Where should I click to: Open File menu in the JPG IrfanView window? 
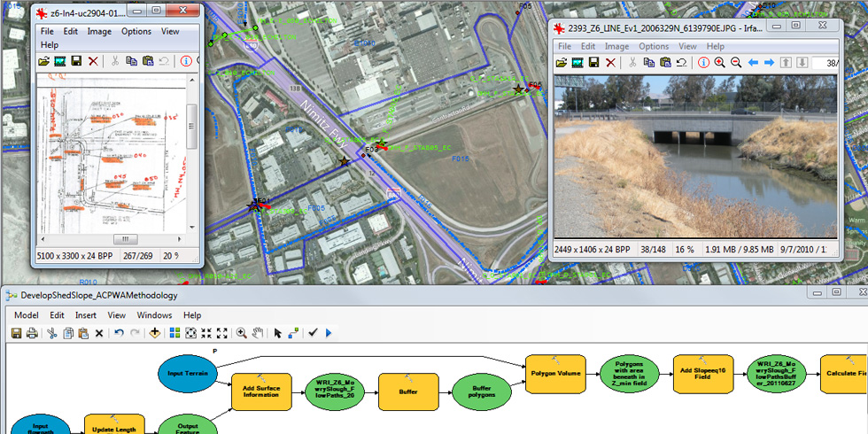pos(565,46)
